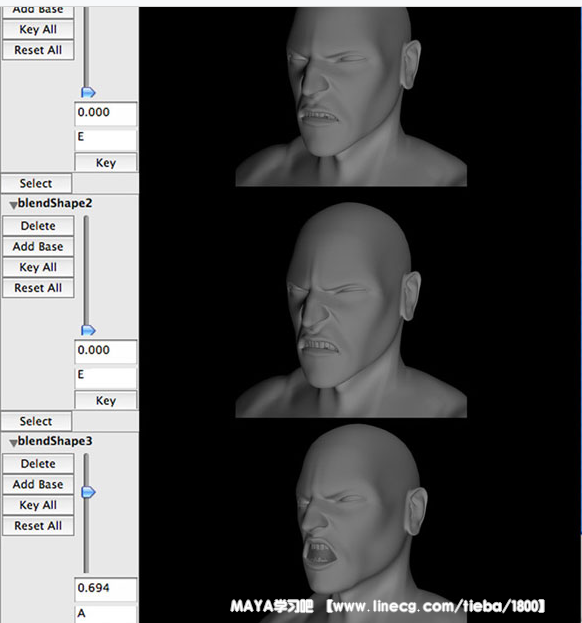582x623 pixels.
Task: Click the Key button below blendShape2's E field
Action: coord(106,400)
